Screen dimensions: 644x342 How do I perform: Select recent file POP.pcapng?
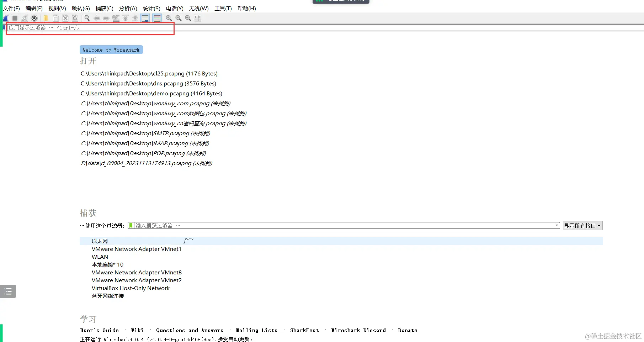143,153
